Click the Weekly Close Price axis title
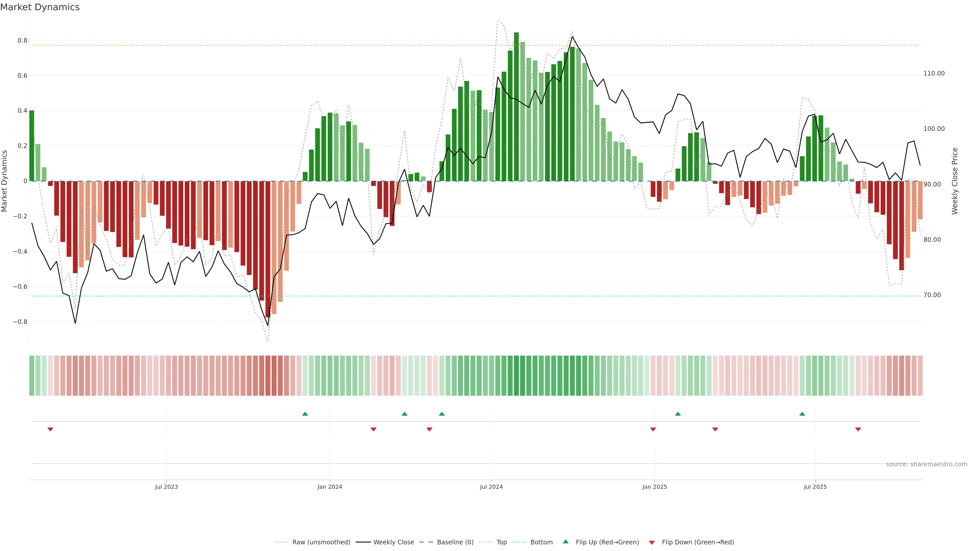Image resolution: width=980 pixels, height=551 pixels. 954,181
